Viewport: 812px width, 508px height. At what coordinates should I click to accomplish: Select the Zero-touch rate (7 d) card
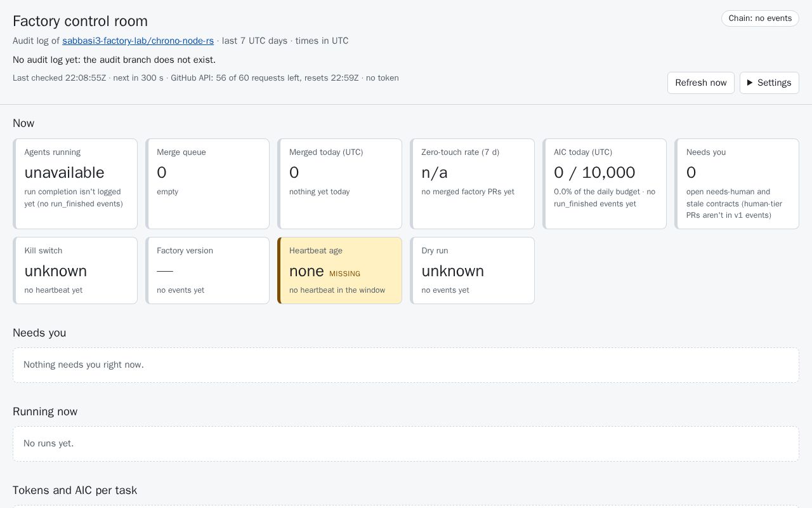click(x=472, y=184)
